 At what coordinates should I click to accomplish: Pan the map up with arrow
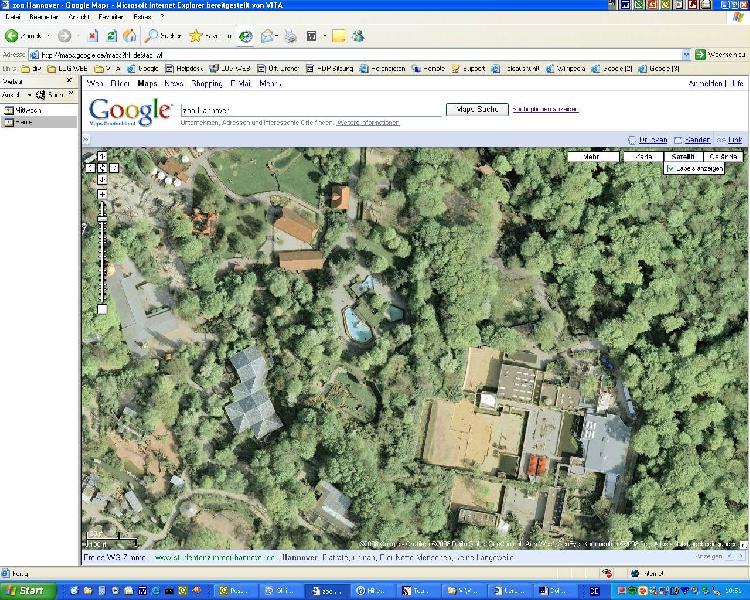102,157
